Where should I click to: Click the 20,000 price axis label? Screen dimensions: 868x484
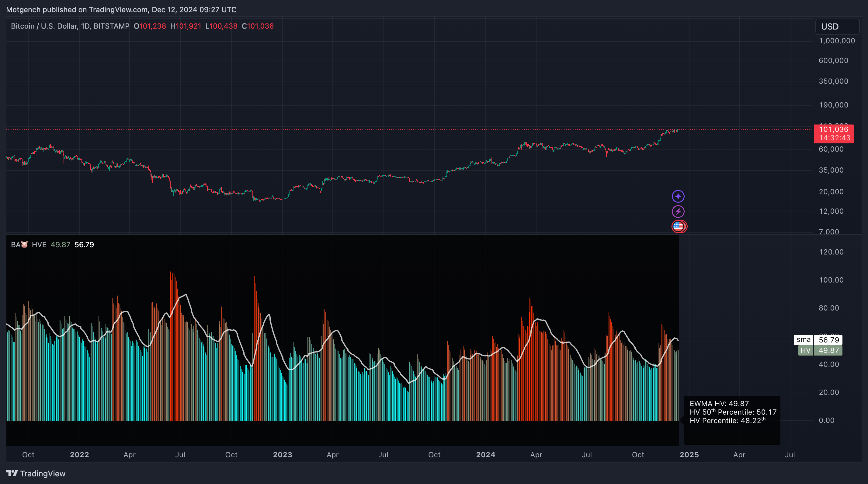coord(831,191)
